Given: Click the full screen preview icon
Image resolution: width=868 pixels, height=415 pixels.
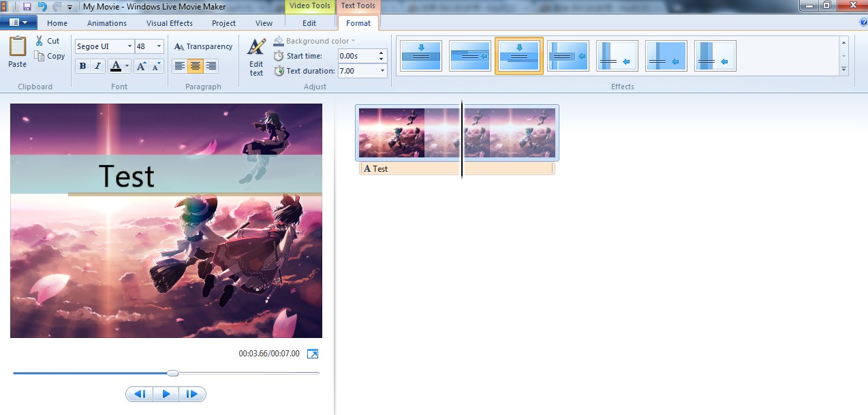Looking at the screenshot, I should point(313,354).
